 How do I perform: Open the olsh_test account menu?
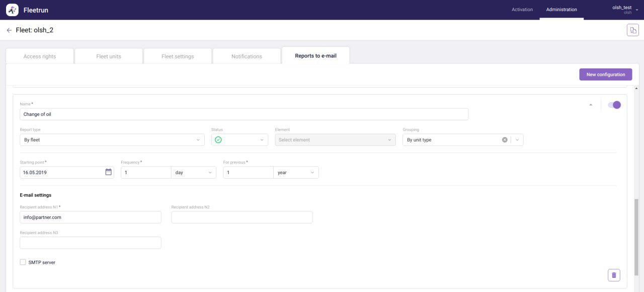[x=622, y=9]
